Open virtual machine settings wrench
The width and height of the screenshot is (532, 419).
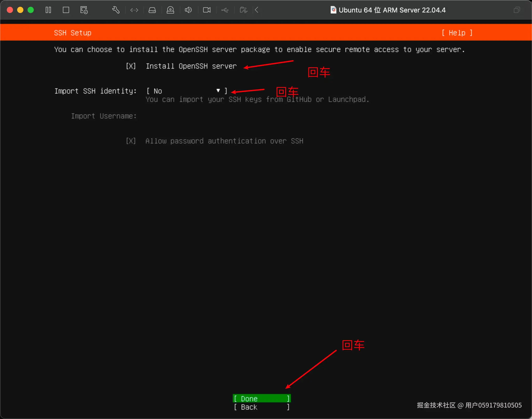116,10
